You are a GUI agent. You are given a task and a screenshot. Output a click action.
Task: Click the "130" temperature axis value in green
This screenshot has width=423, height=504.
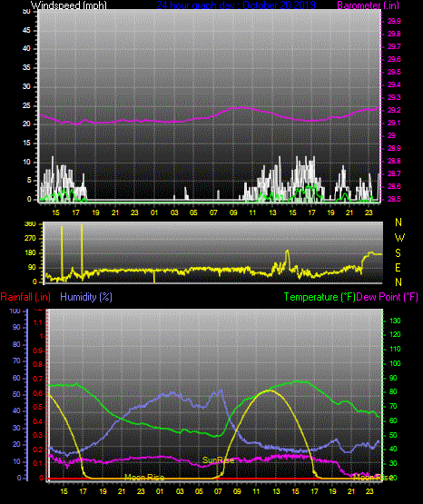coord(395,321)
